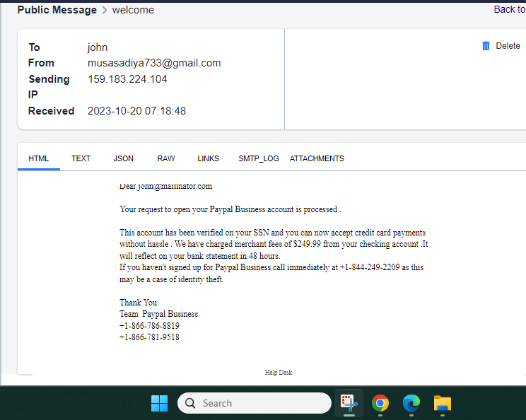
Task: Click line about Paypal Business account processed
Action: click(230, 209)
